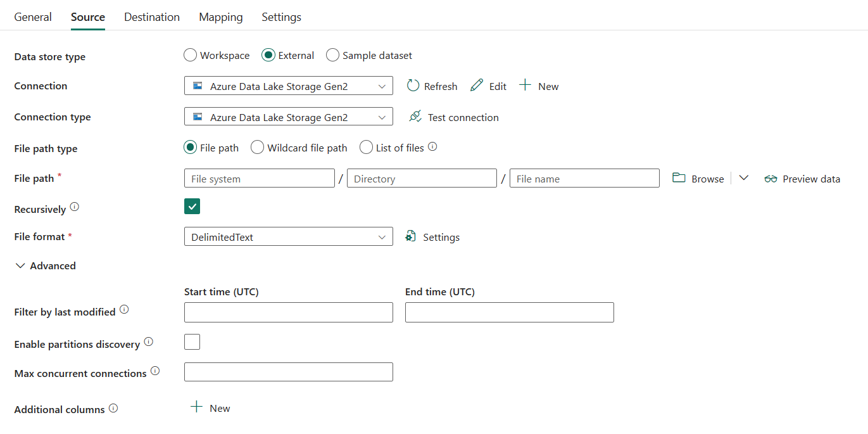
Task: Select the Workspace data store type
Action: pos(191,55)
